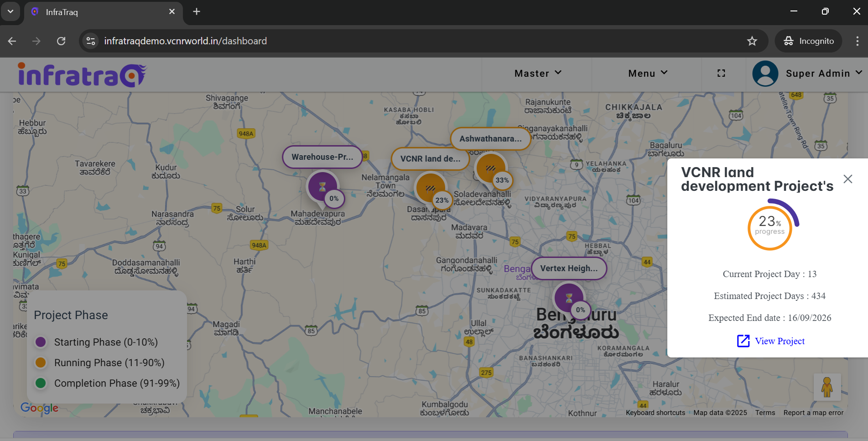Click the purple Warehouse project map marker
This screenshot has width=868, height=441.
click(322, 187)
